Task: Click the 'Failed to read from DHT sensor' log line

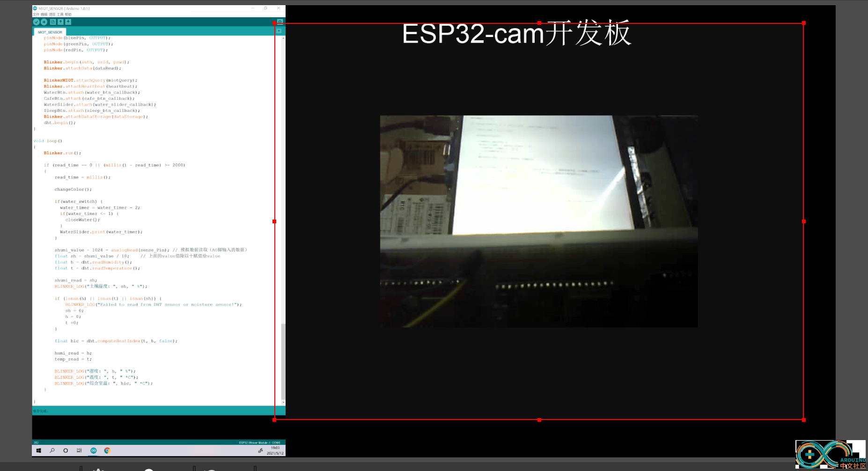Action: pos(154,305)
